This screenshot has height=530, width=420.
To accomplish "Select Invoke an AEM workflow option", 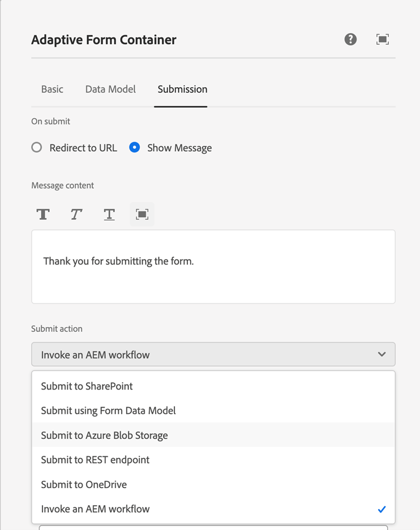I will coord(96,509).
